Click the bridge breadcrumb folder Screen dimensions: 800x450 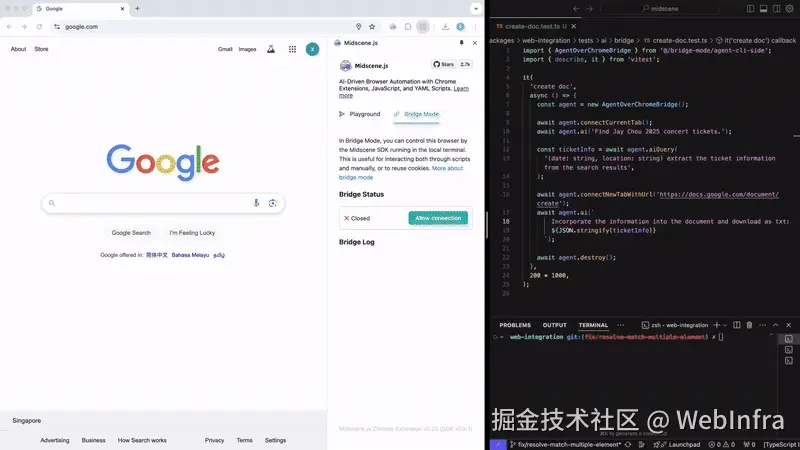[x=624, y=40]
